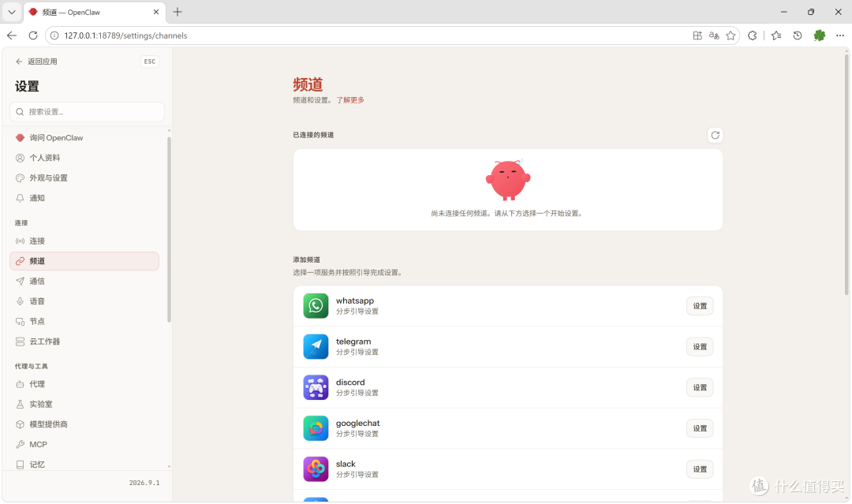The height and width of the screenshot is (504, 852).
Task: Click the 通信 paper plane icon
Action: (x=20, y=282)
